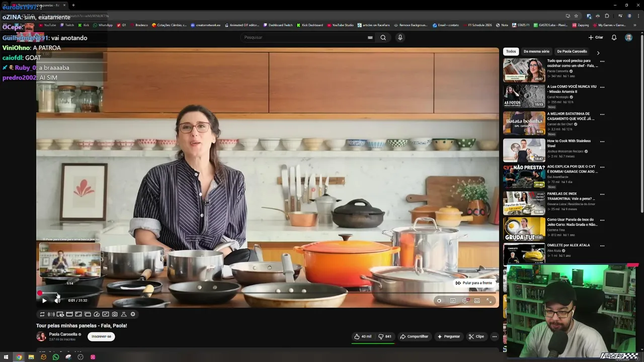Open the GRUDA TUDO thumbnail video

coord(524,229)
